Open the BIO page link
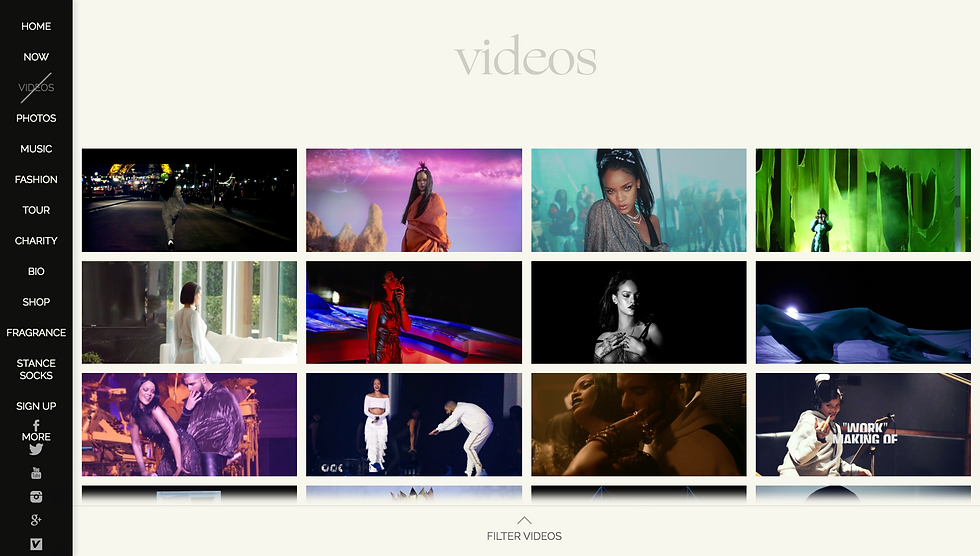The width and height of the screenshot is (980, 556). click(x=36, y=271)
